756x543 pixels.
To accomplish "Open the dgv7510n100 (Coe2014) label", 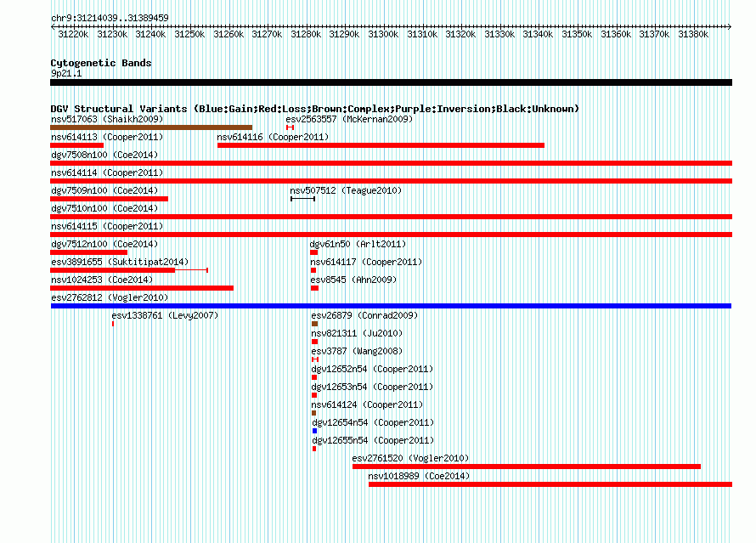I will click(x=104, y=208).
